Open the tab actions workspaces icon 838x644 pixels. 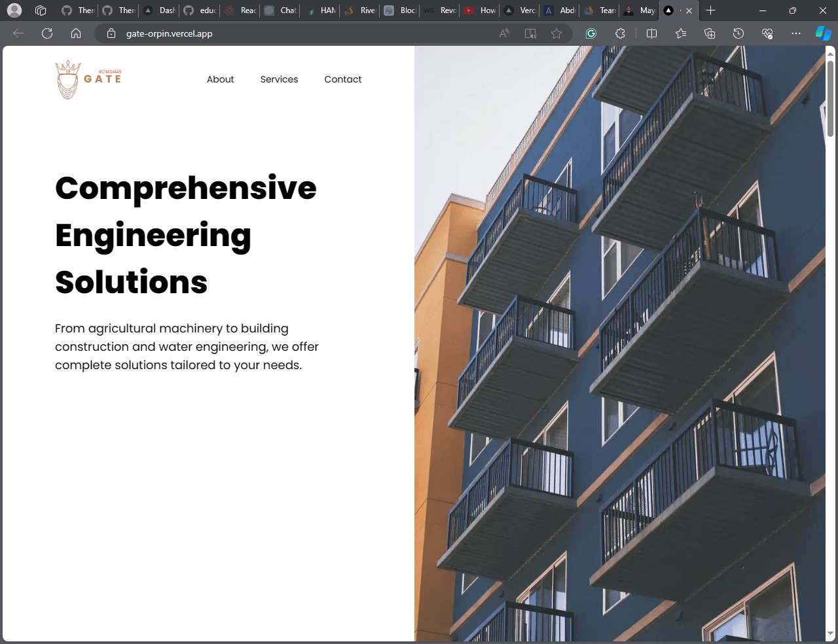click(41, 10)
